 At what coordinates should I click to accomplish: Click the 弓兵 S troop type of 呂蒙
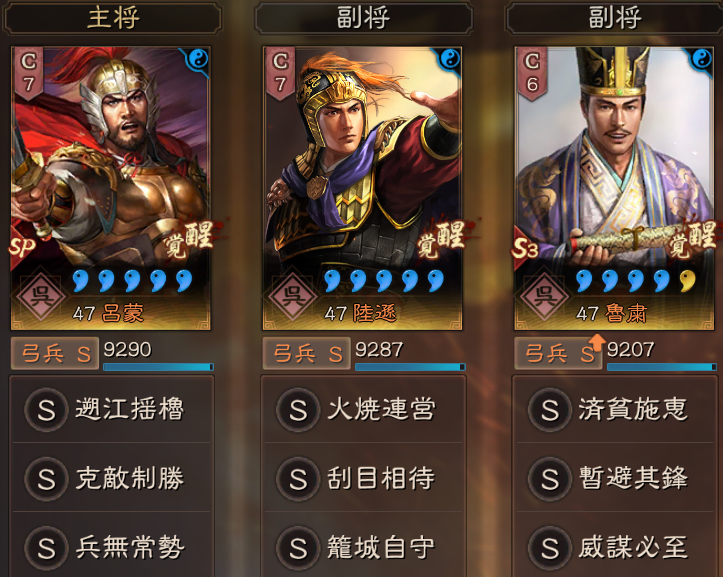click(55, 354)
